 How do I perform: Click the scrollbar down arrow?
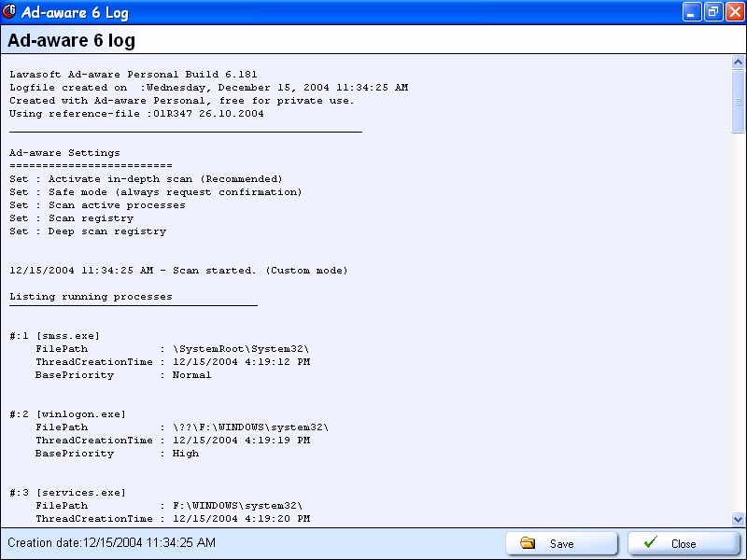pos(738,519)
